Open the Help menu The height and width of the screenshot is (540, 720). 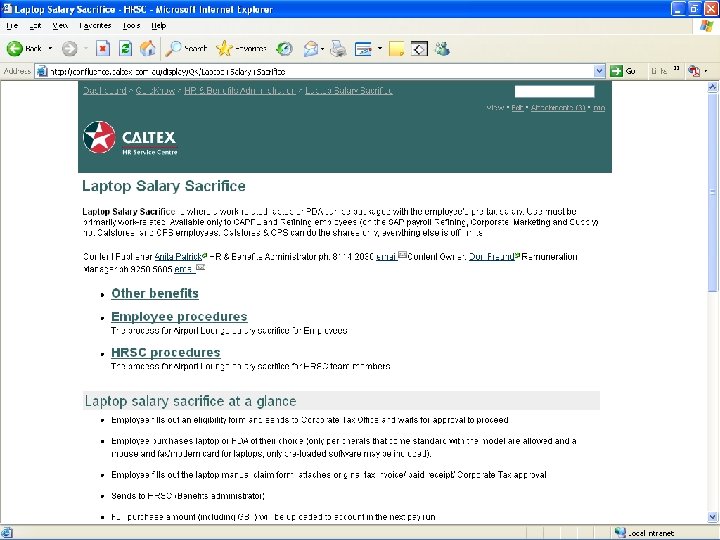point(158,26)
